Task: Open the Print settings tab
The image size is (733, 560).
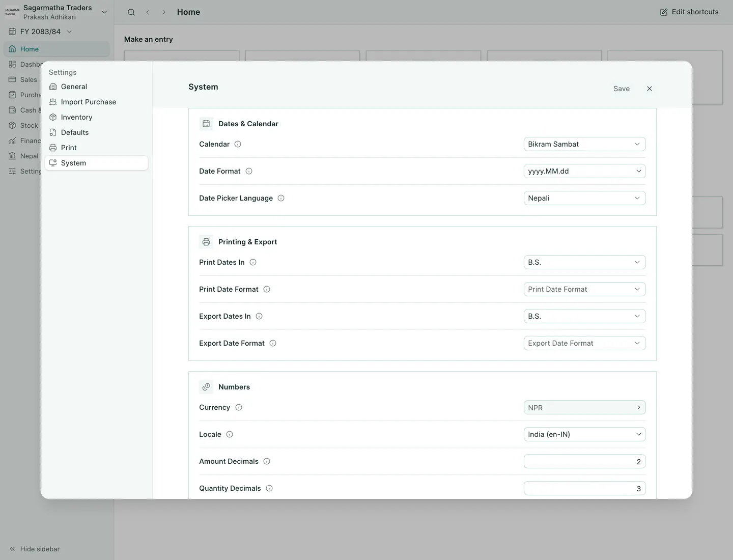Action: pos(96,148)
